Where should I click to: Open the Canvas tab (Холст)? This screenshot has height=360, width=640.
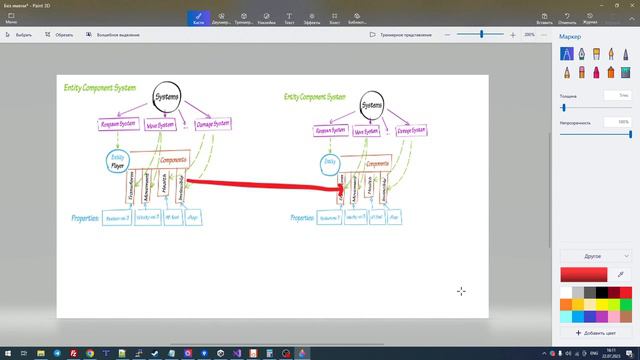(334, 18)
